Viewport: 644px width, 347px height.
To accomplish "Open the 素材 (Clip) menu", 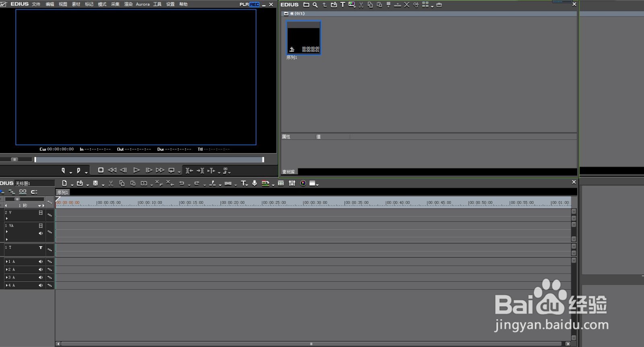I will click(x=76, y=4).
